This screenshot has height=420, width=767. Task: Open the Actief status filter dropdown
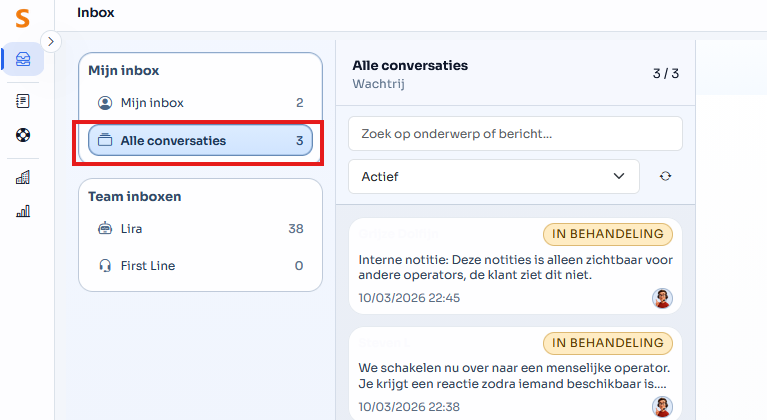click(x=493, y=176)
